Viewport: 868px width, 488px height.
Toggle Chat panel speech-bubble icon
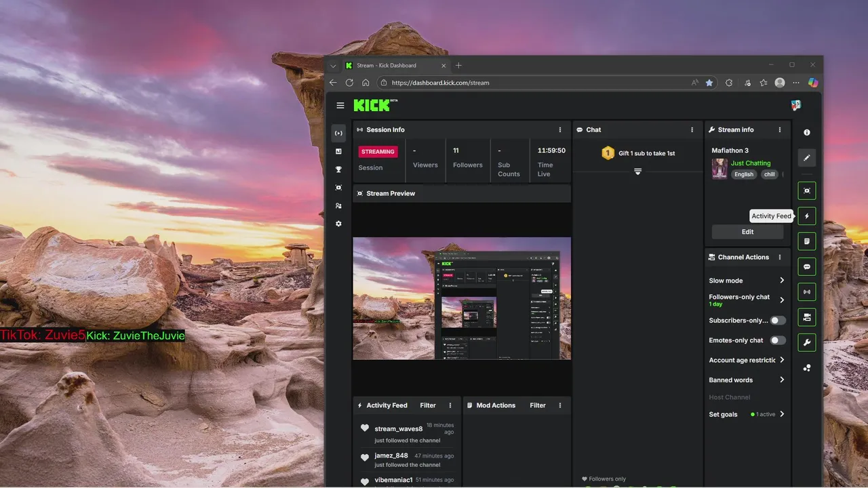tap(807, 267)
